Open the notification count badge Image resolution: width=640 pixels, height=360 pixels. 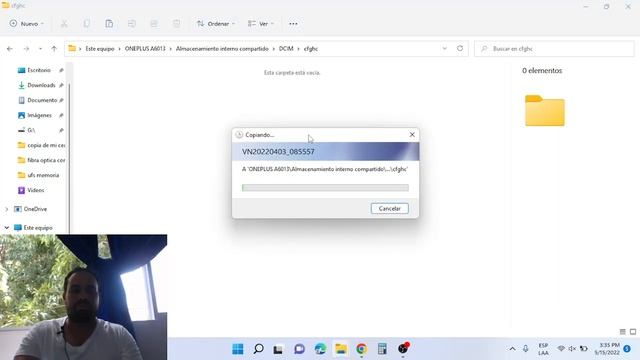627,349
